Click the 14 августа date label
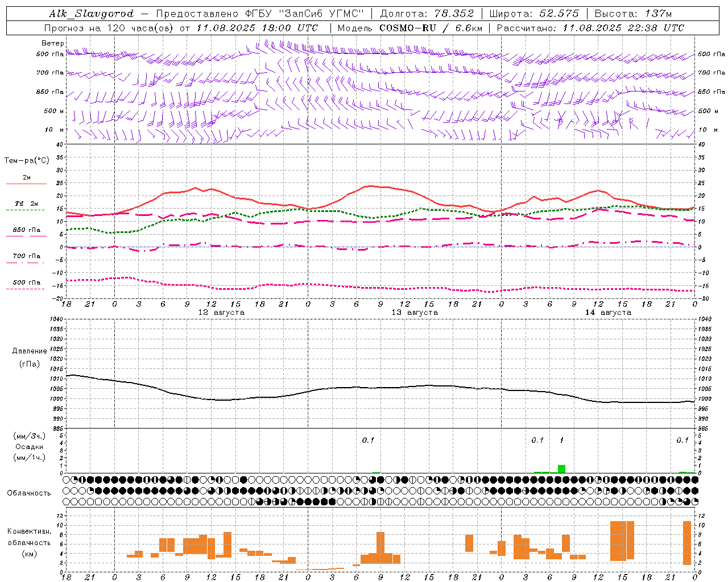Viewport: 728px width, 582px height. click(608, 313)
